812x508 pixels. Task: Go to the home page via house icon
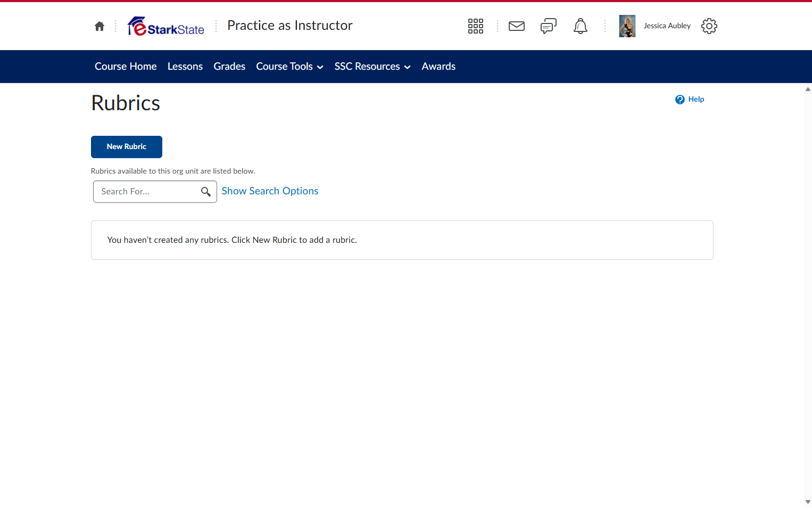[x=100, y=26]
